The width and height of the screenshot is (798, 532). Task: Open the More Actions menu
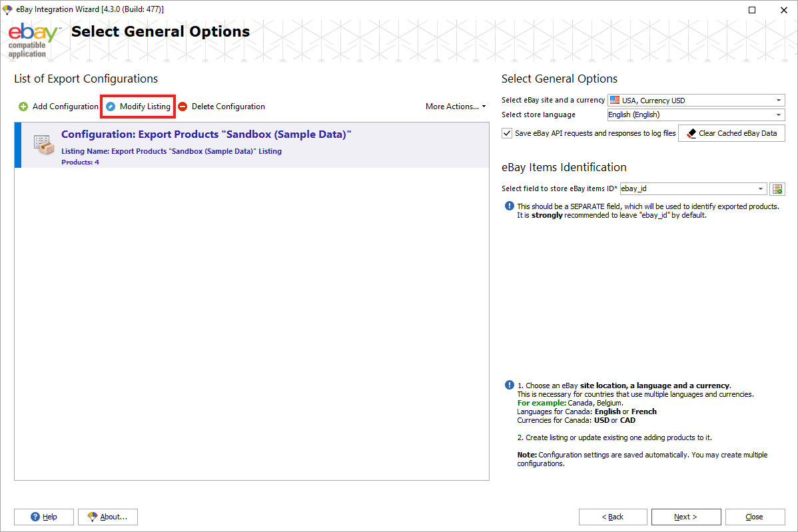tap(456, 107)
